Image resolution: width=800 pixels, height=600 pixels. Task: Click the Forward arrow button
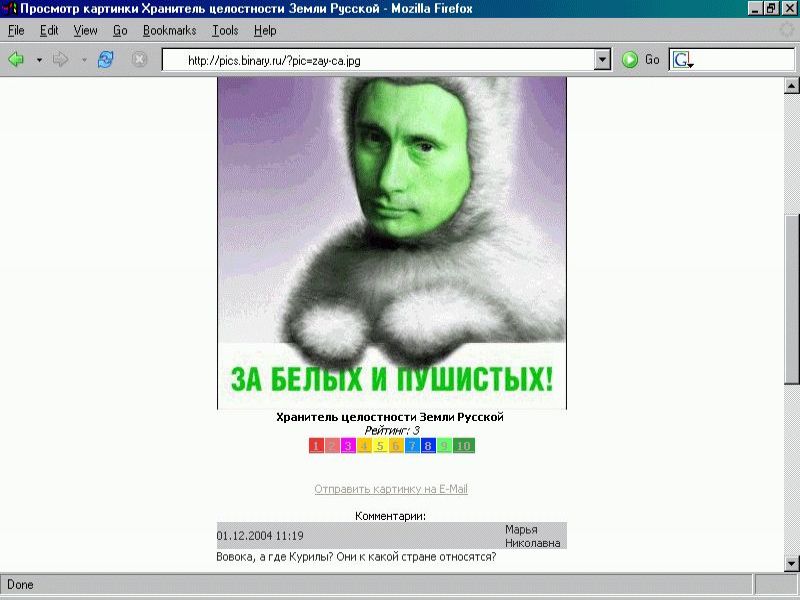coord(60,60)
